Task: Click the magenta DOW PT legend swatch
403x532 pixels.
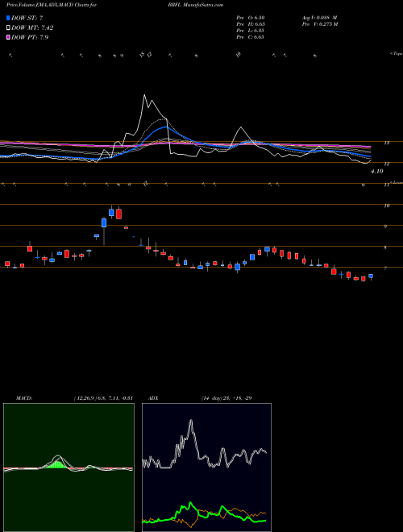Action: pos(8,37)
